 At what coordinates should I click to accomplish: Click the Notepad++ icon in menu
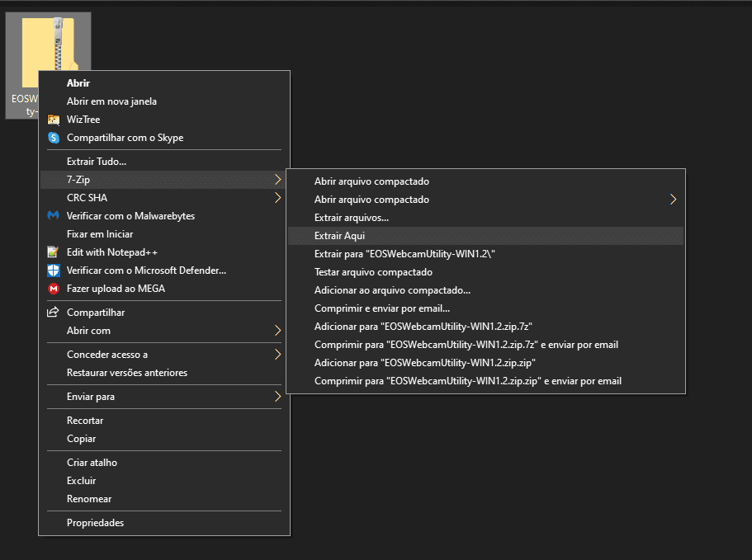tap(54, 252)
